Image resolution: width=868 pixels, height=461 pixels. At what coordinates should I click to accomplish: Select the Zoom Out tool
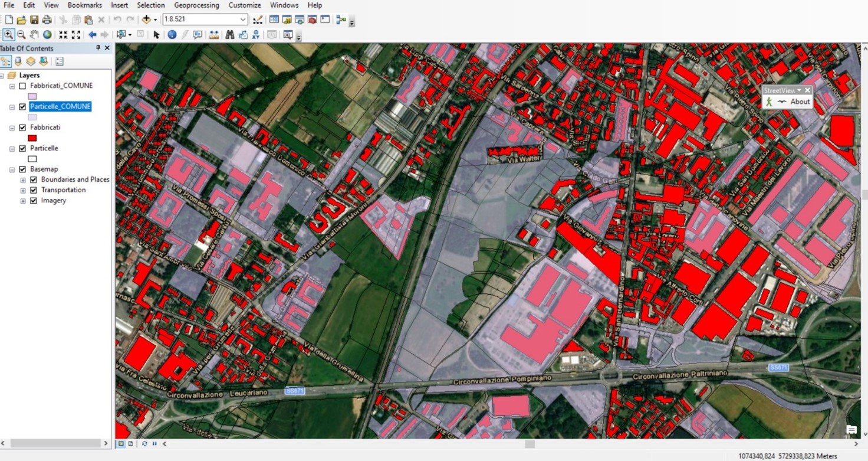pyautogui.click(x=21, y=35)
